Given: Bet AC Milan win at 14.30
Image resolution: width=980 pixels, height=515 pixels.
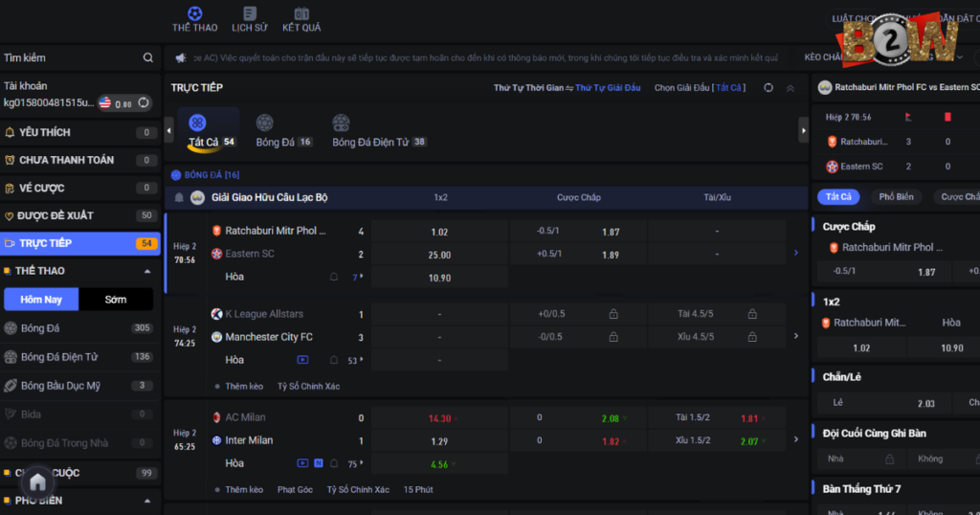Looking at the screenshot, I should [439, 418].
